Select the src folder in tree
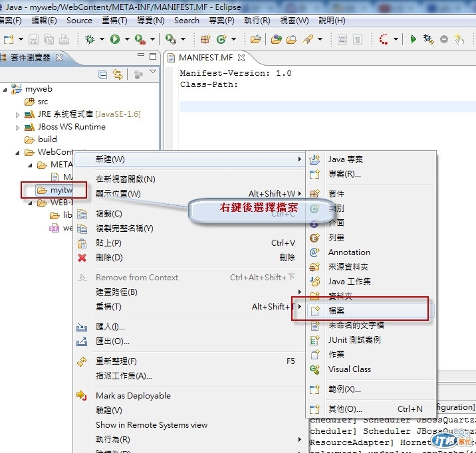 click(36, 102)
